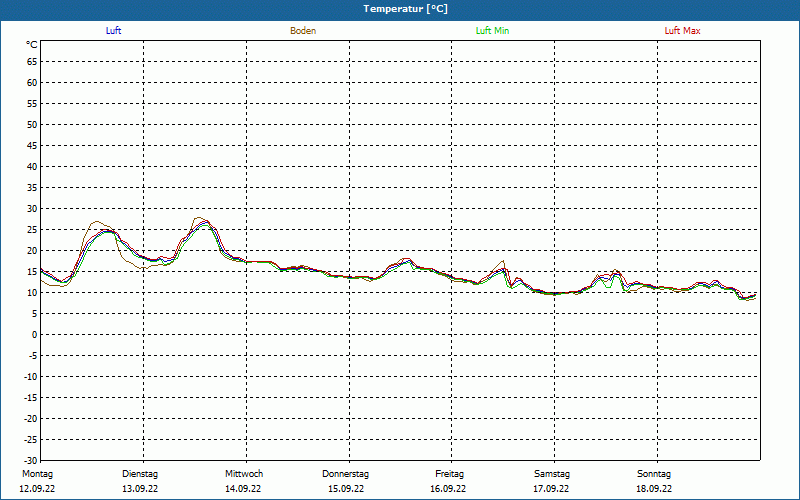Click the 15 y-axis value
This screenshot has height=500, width=800.
32,271
